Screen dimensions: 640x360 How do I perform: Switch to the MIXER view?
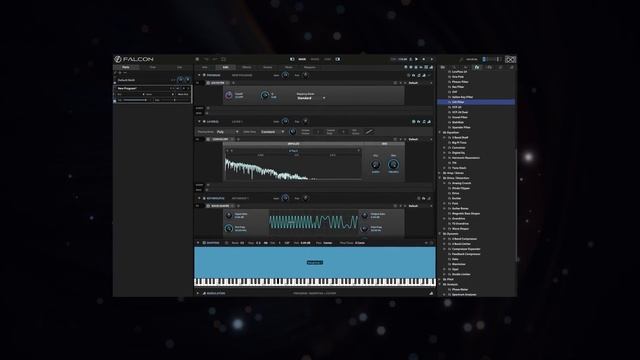pyautogui.click(x=315, y=59)
